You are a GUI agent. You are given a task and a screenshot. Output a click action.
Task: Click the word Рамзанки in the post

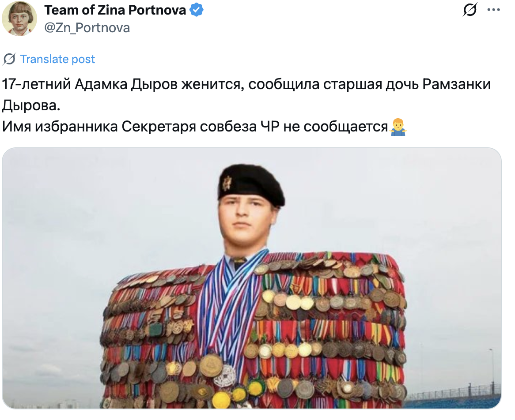point(457,84)
